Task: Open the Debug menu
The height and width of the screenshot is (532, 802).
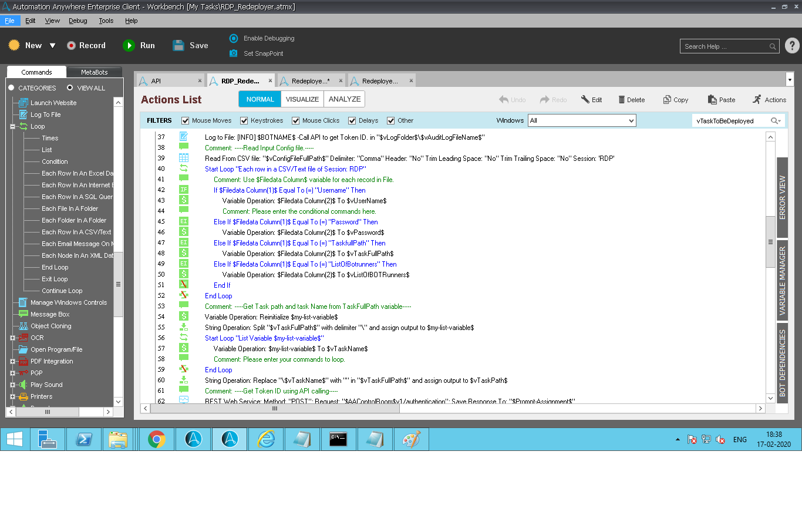Action: click(x=77, y=21)
